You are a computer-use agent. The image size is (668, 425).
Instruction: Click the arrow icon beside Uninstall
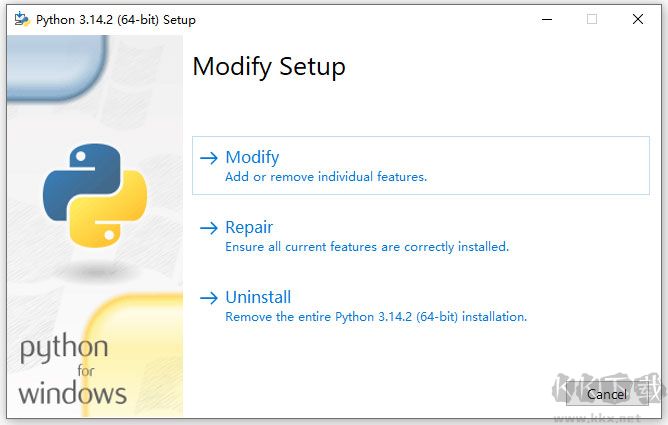click(208, 298)
